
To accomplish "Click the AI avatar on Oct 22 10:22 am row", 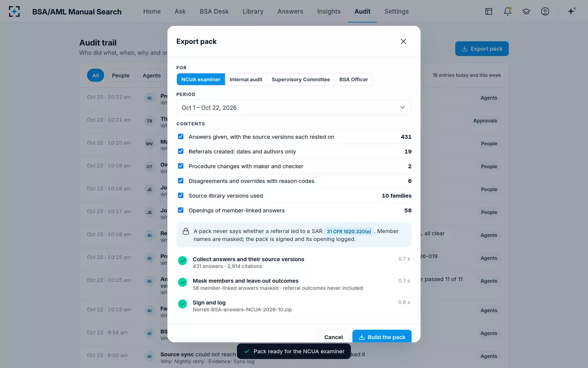I will [149, 98].
